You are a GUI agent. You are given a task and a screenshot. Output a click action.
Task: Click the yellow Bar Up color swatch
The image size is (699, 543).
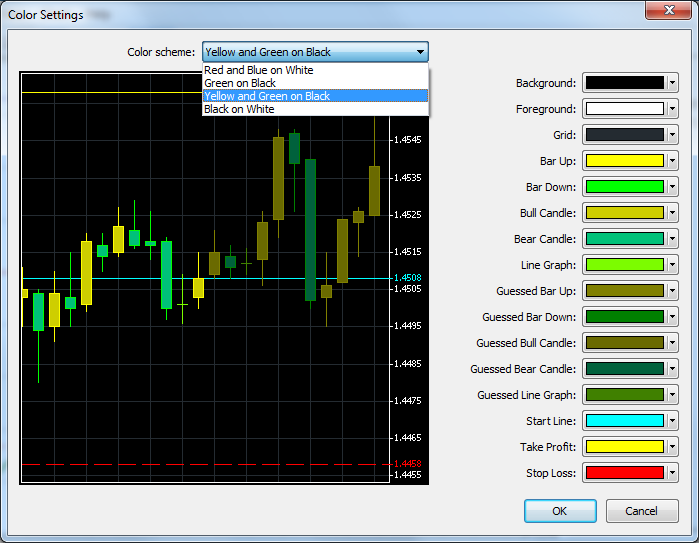click(625, 161)
